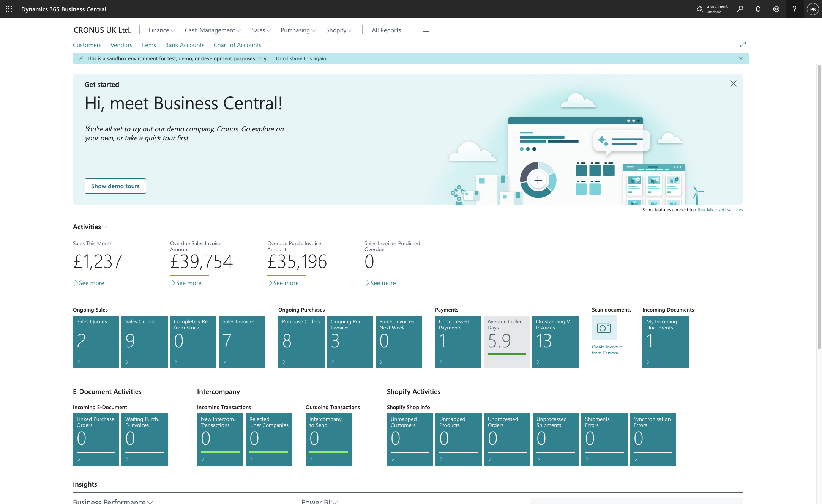Click the help question mark icon
Image resolution: width=822 pixels, height=504 pixels.
pyautogui.click(x=794, y=9)
